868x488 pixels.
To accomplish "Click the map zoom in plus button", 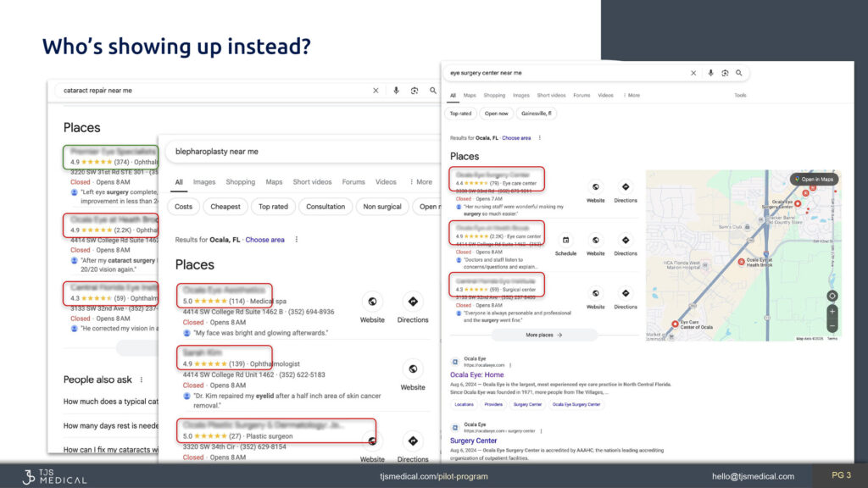I will pos(832,312).
